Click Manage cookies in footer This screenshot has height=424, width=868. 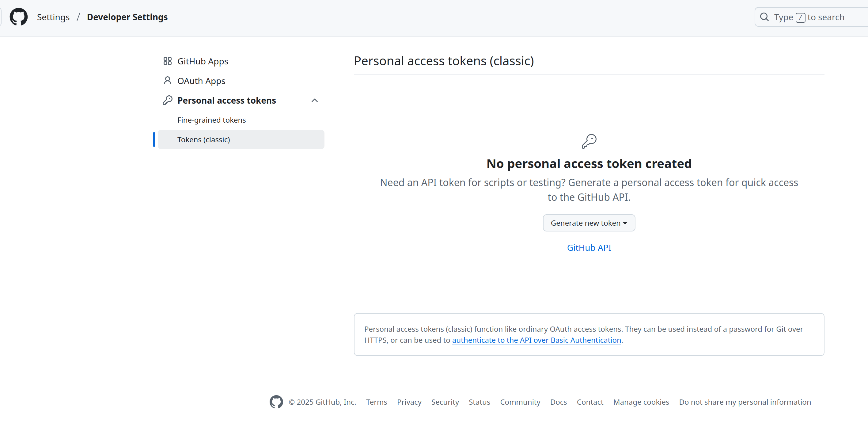[x=641, y=402]
